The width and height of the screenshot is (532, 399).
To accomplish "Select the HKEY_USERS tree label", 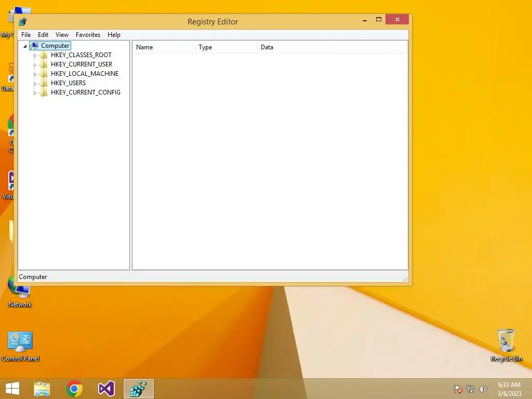I will pos(68,83).
